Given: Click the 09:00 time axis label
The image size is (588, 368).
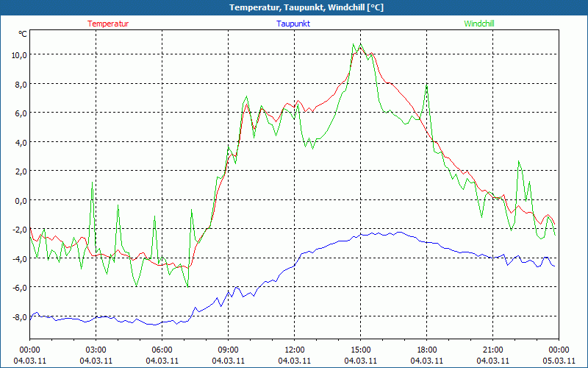Looking at the screenshot, I should point(228,350).
